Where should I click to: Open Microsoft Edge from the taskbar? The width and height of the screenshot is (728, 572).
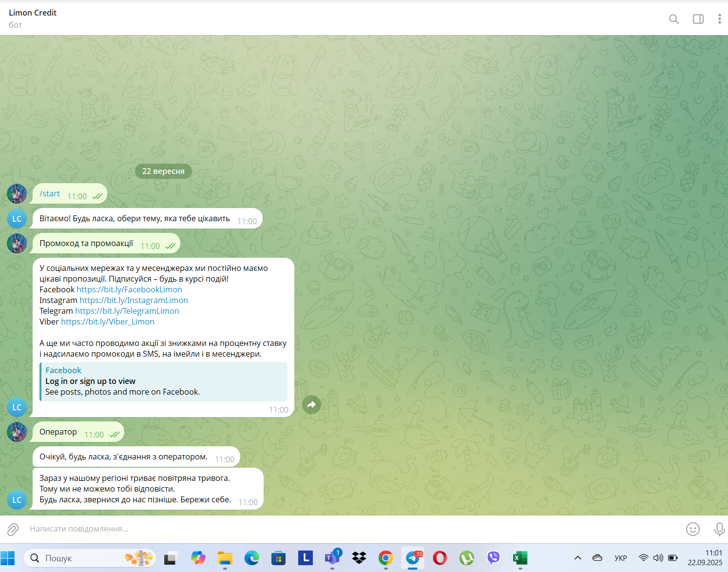pyautogui.click(x=252, y=558)
